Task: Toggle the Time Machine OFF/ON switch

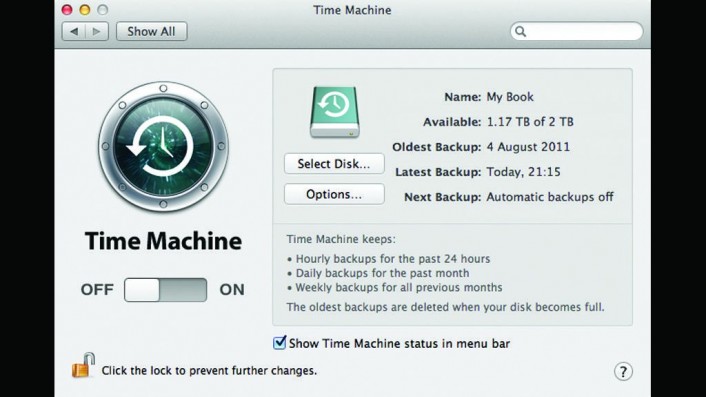Action: click(165, 290)
